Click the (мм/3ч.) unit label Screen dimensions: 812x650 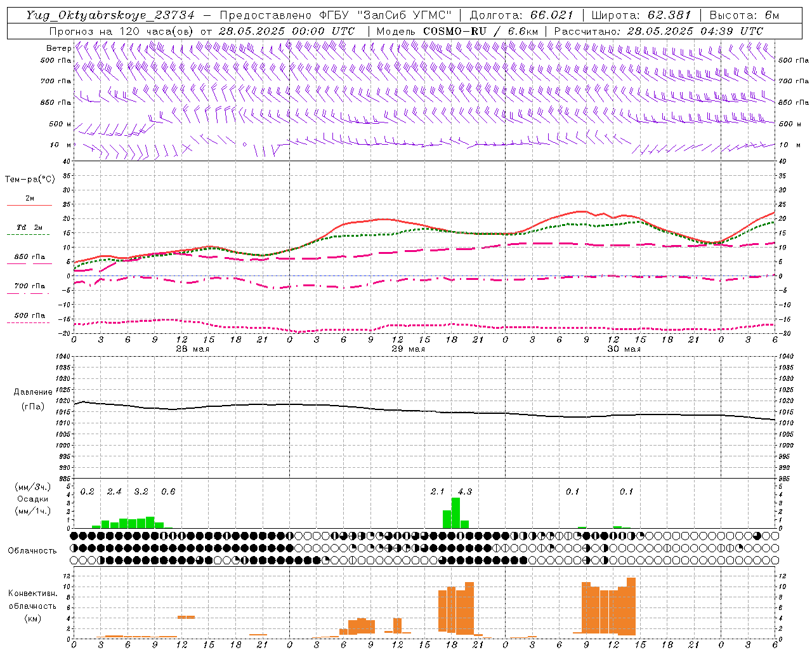point(33,487)
